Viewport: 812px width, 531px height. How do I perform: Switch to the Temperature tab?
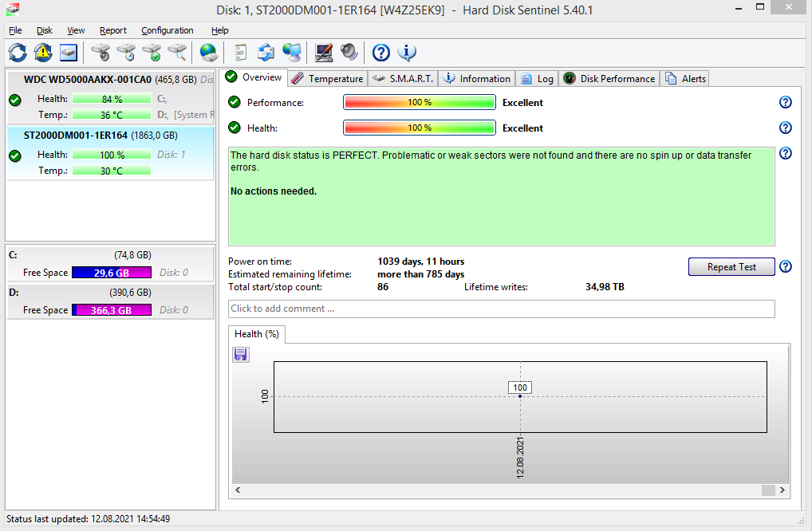point(327,78)
